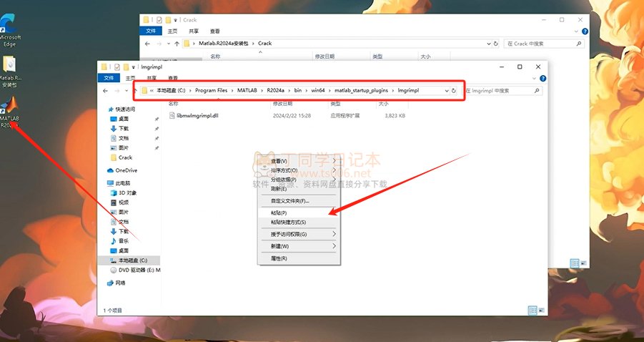Click MATLAB in the address path

click(238, 91)
